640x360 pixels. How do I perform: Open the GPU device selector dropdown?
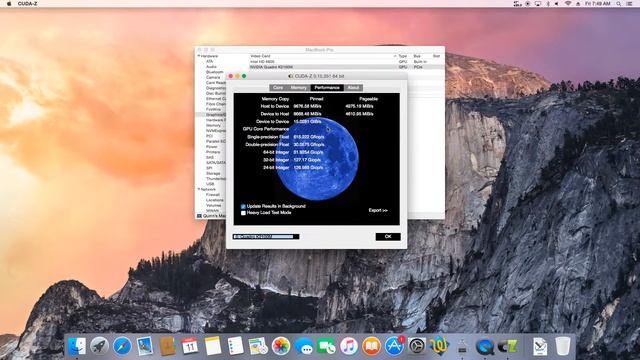266,237
